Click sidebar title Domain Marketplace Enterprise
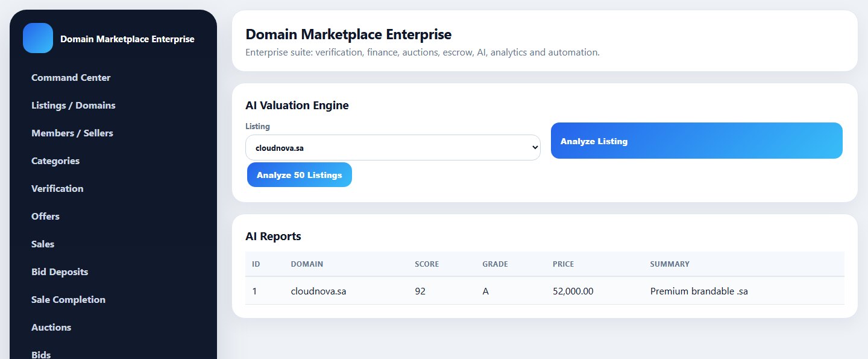Screen dimensions: 868x359 point(127,39)
